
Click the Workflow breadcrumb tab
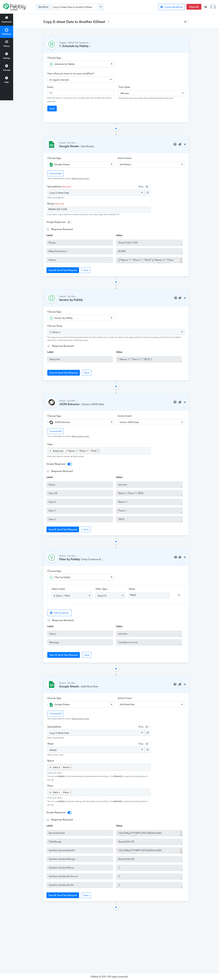43,7
